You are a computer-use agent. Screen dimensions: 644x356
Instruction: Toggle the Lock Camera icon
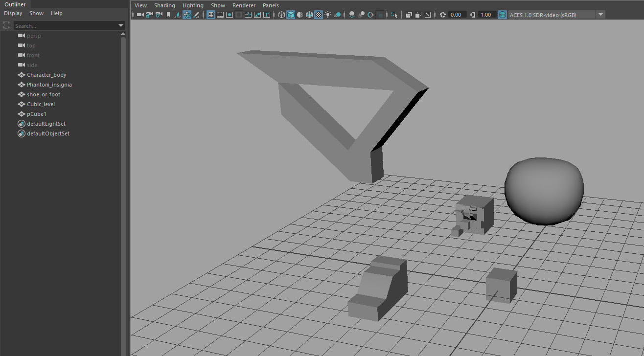150,15
